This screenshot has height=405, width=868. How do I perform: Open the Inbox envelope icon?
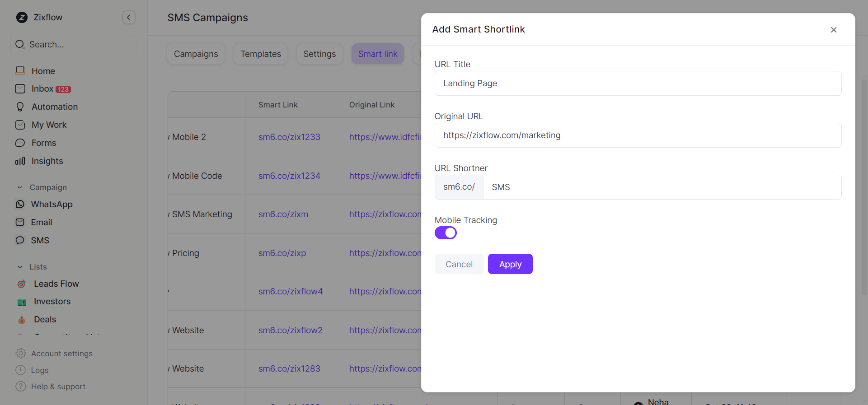coord(20,89)
